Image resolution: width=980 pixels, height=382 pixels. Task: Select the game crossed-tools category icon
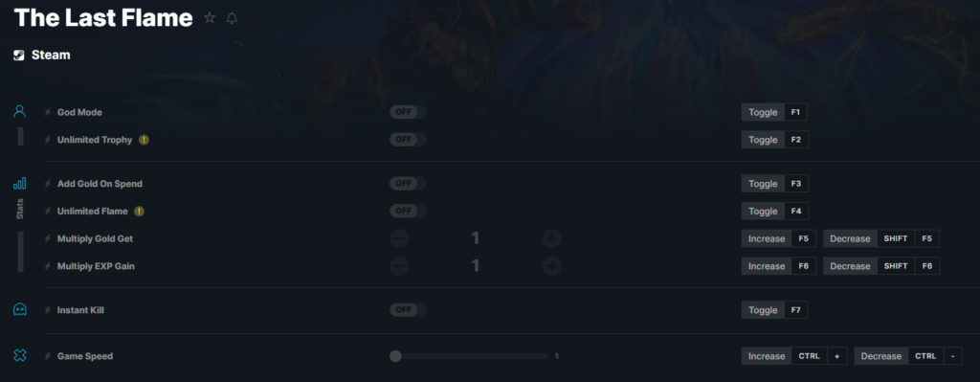pyautogui.click(x=20, y=356)
